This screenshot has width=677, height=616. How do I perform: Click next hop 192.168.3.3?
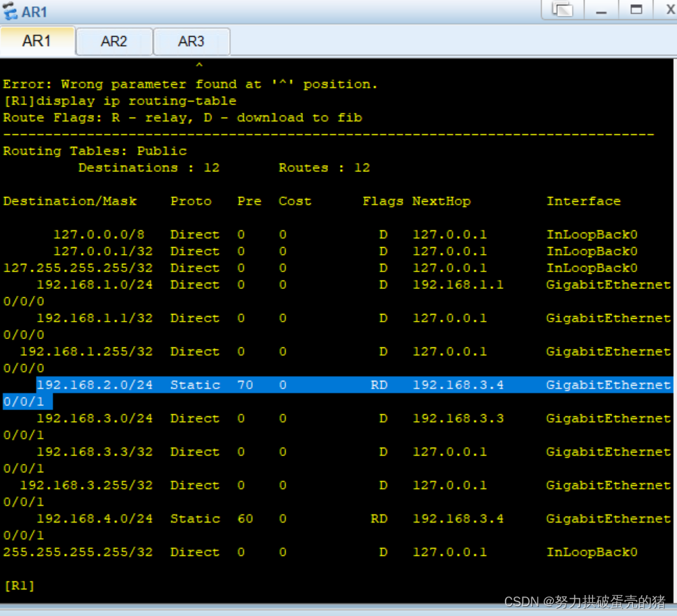pyautogui.click(x=458, y=418)
